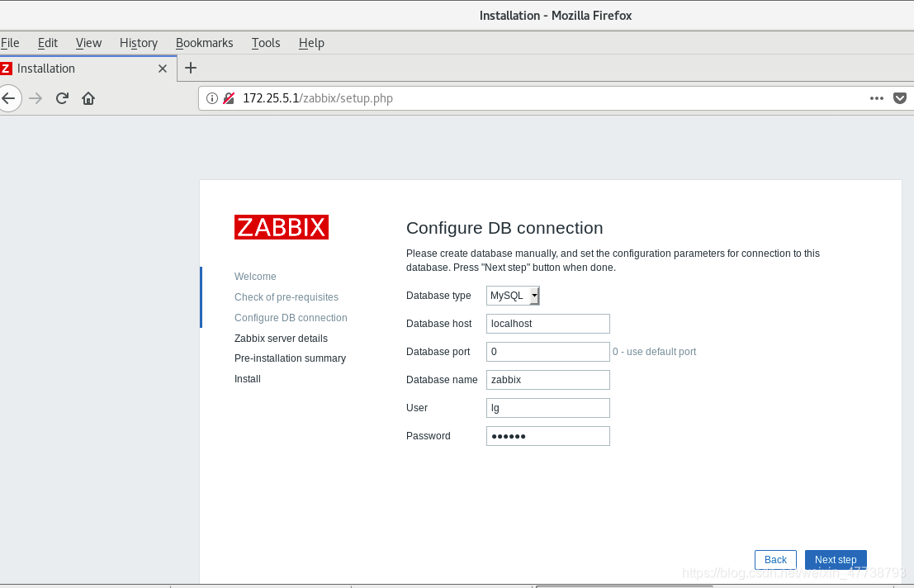
Task: Show site information via the info icon
Action: (x=212, y=98)
